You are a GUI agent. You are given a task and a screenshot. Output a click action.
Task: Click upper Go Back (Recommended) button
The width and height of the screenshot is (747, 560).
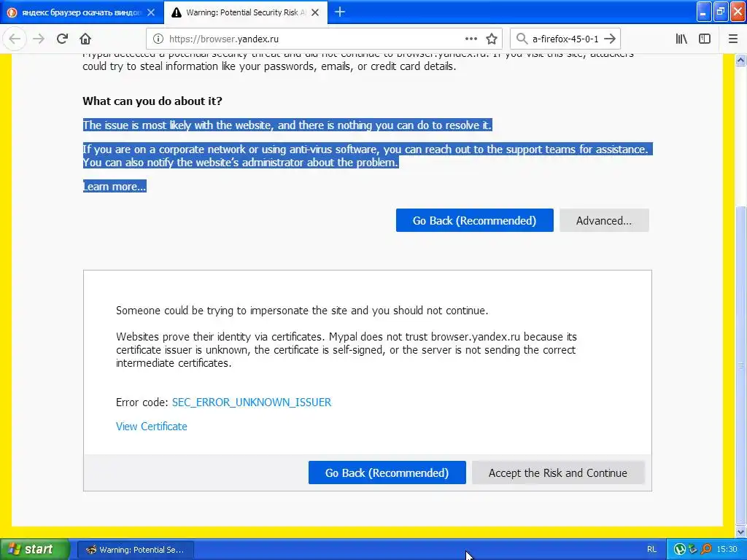click(474, 220)
